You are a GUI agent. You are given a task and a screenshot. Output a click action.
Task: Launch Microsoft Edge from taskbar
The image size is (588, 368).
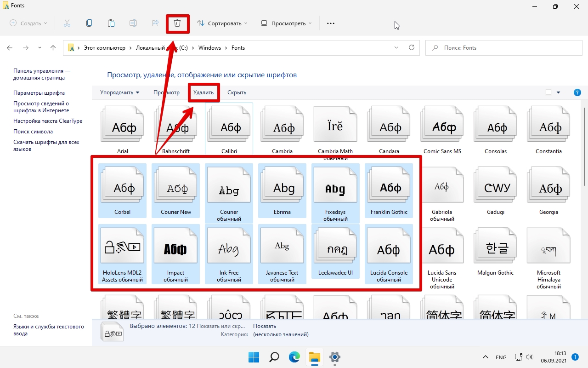[x=294, y=357]
